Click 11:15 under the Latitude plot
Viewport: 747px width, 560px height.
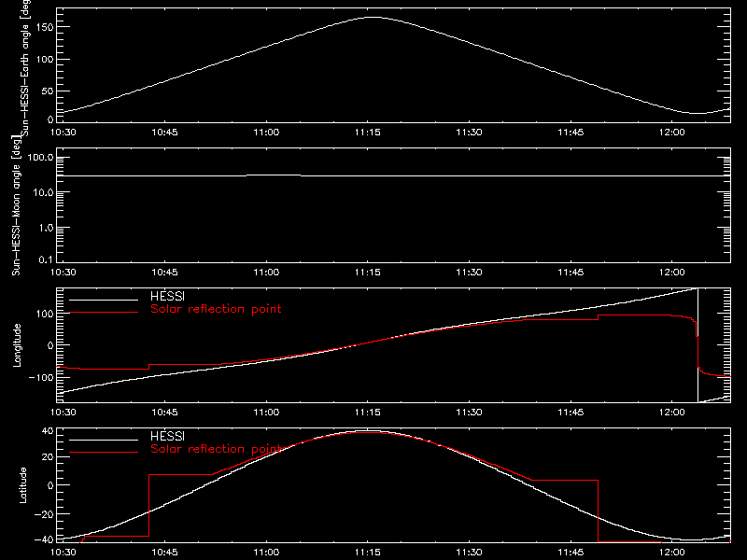[367, 552]
